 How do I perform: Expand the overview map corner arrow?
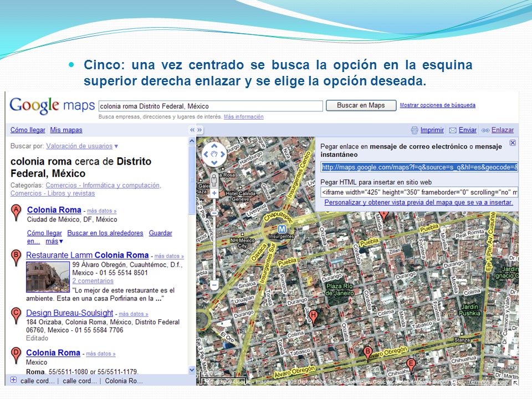[515, 382]
